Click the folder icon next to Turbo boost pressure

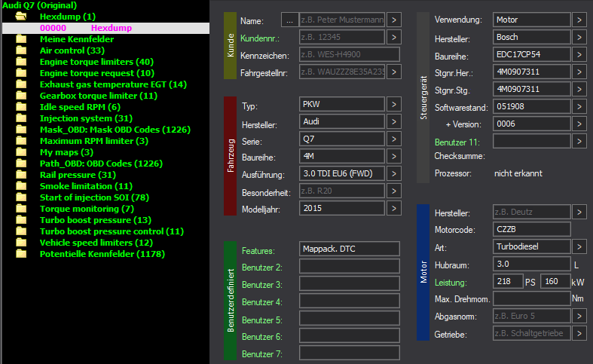click(21, 220)
